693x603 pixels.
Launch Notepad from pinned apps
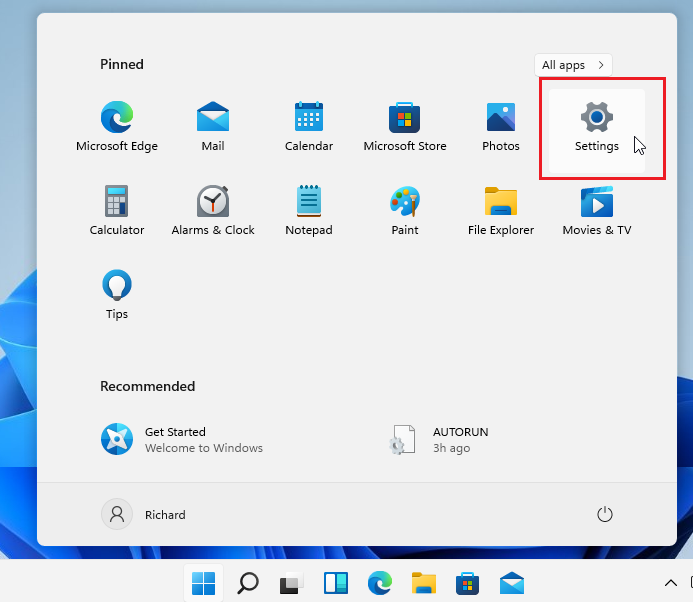(308, 211)
